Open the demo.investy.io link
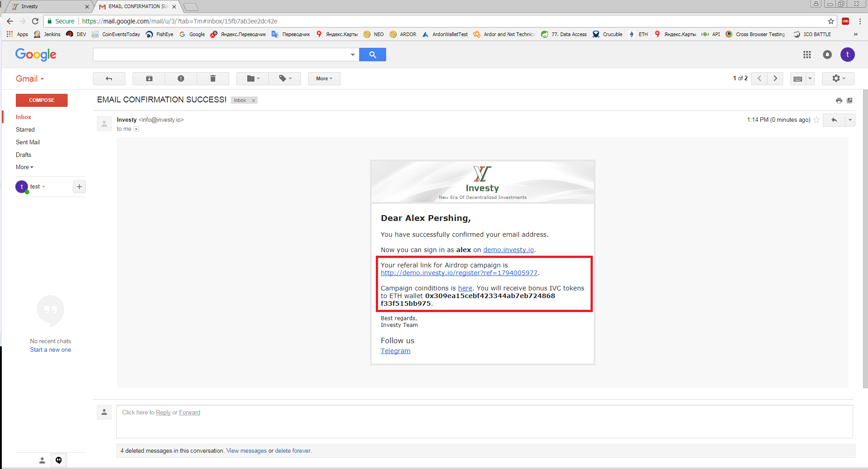 click(x=508, y=250)
